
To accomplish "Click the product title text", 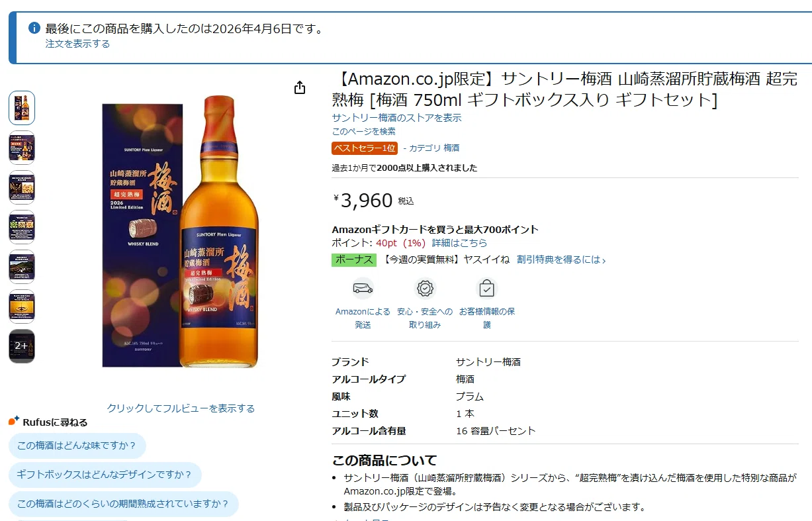I will (564, 89).
